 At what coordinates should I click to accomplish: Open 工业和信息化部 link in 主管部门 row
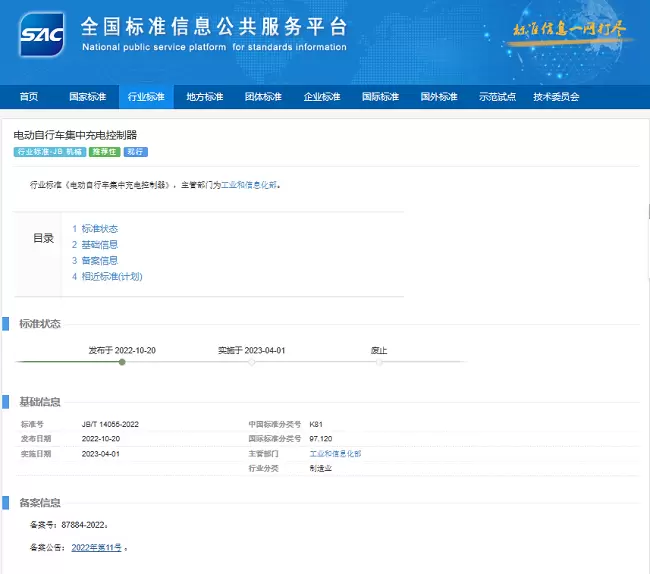[x=335, y=453]
